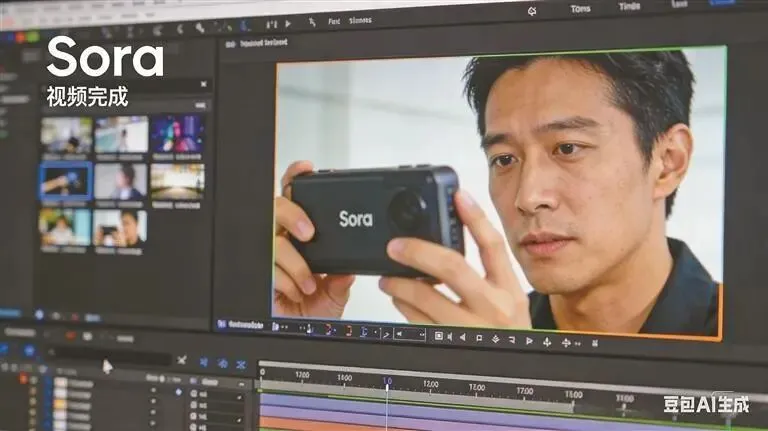Viewport: 768px width, 431px height.
Task: Select the colorful neon purple clip thumbnail
Action: point(177,134)
